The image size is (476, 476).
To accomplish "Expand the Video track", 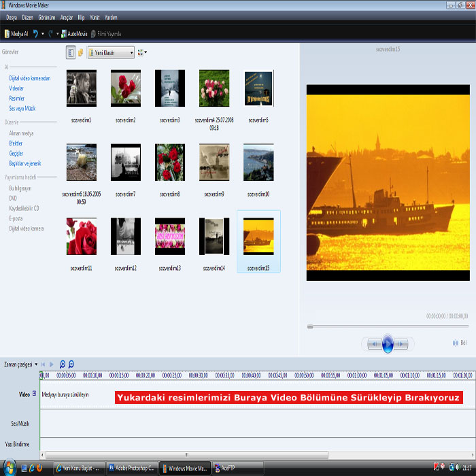I will 34,394.
